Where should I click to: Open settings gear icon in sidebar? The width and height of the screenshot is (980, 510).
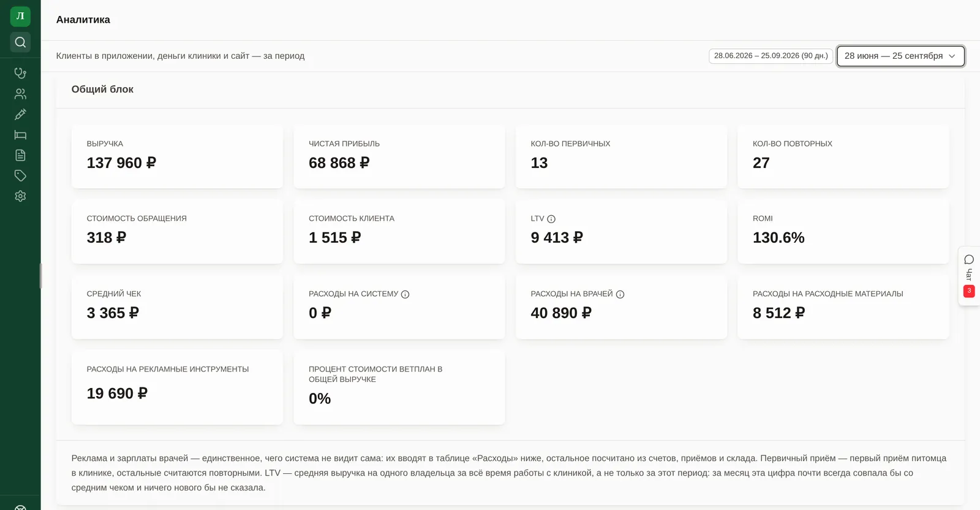20,196
